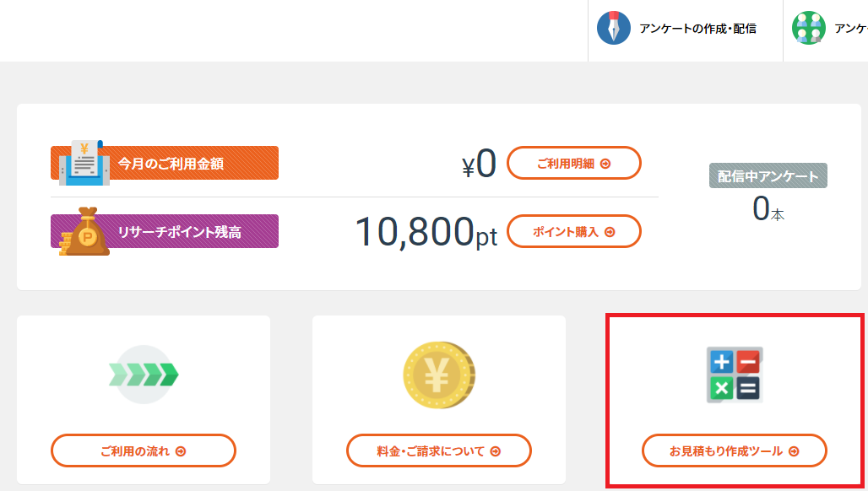
Task: Open the partially visible アンケ menu item
Action: click(826, 29)
